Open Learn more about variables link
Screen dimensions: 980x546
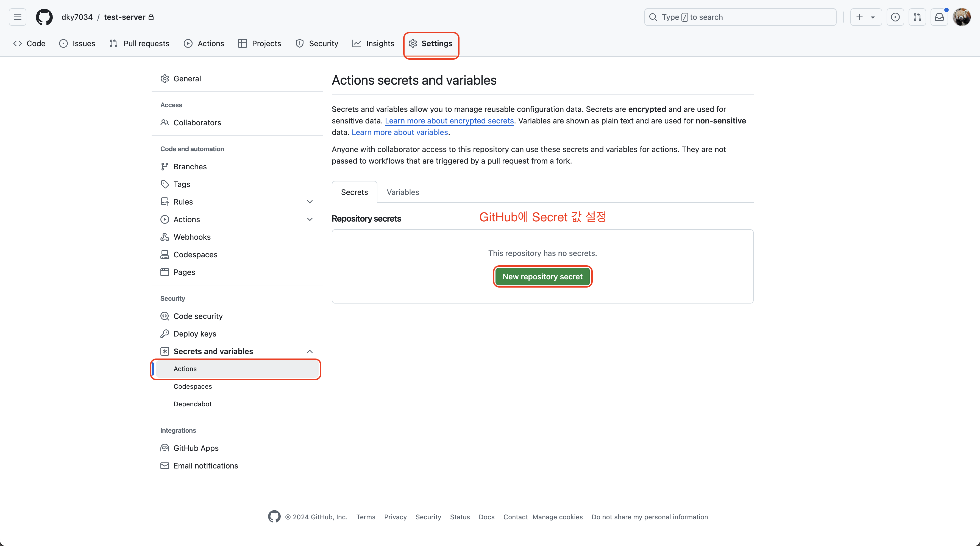[x=399, y=132]
